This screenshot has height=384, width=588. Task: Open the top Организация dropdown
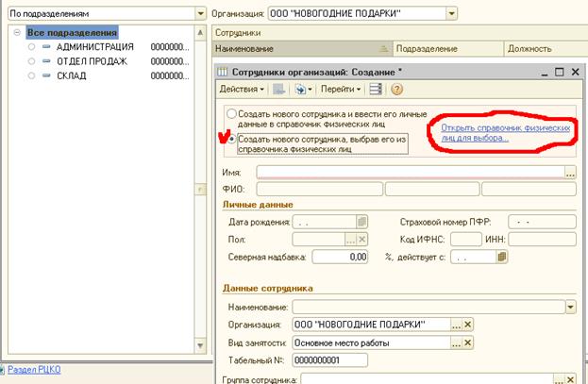451,14
